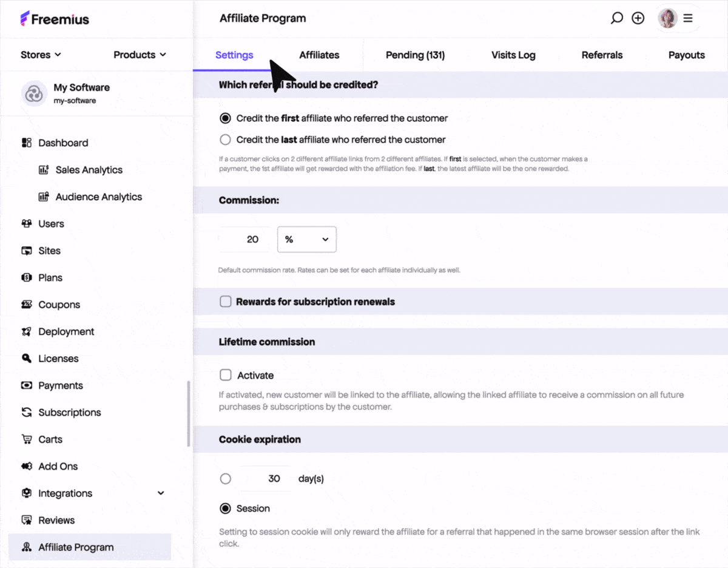Viewport: 728px width, 568px height.
Task: Click the search magnifier icon
Action: [x=616, y=18]
